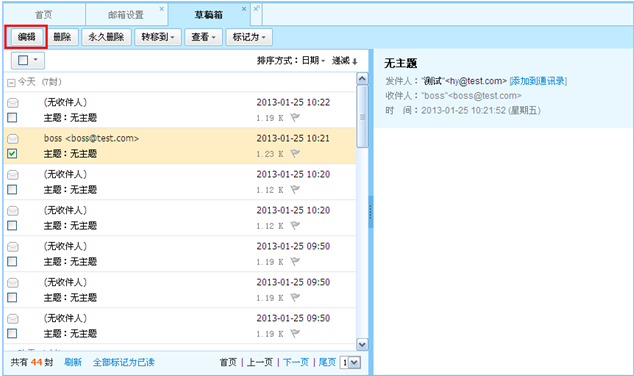The height and width of the screenshot is (376, 634).
Task: Collapse the 今天 (7封) group
Action: pyautogui.click(x=11, y=83)
